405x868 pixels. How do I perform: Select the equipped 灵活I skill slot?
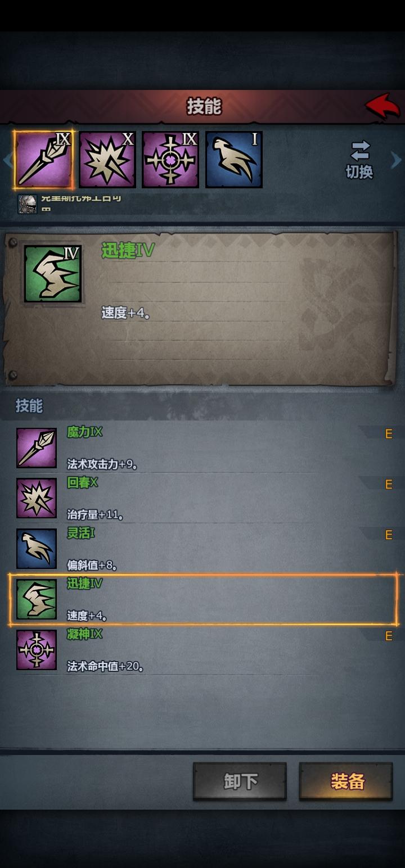point(234,160)
